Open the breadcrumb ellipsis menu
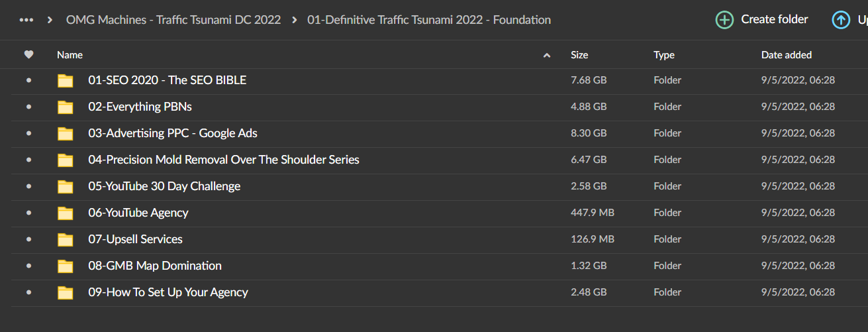Image resolution: width=868 pixels, height=332 pixels. tap(26, 20)
